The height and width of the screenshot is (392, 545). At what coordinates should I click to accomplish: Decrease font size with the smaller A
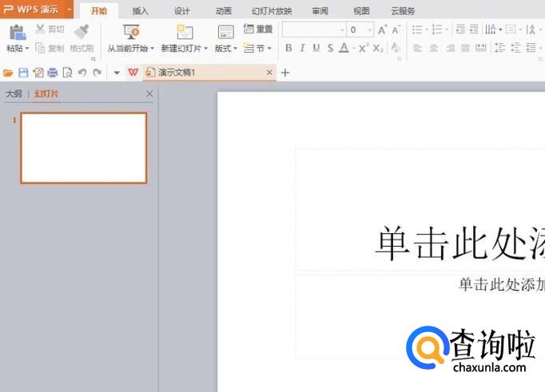[396, 30]
